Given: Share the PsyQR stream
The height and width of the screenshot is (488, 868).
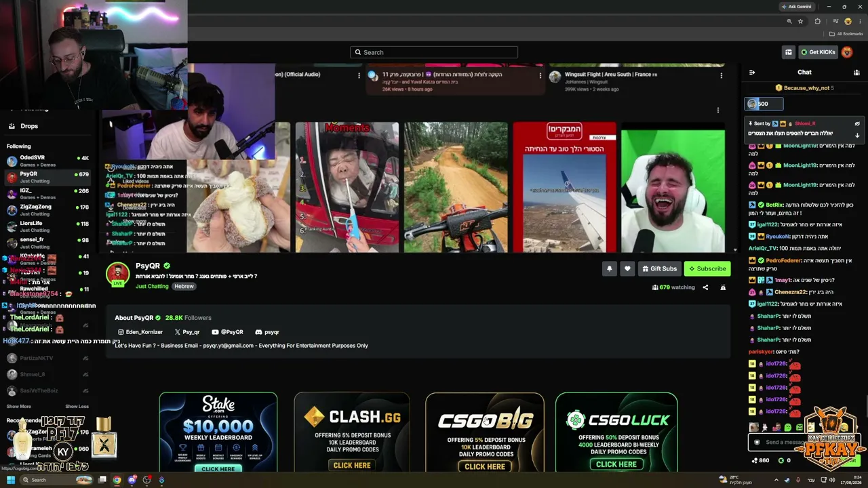Looking at the screenshot, I should point(705,287).
